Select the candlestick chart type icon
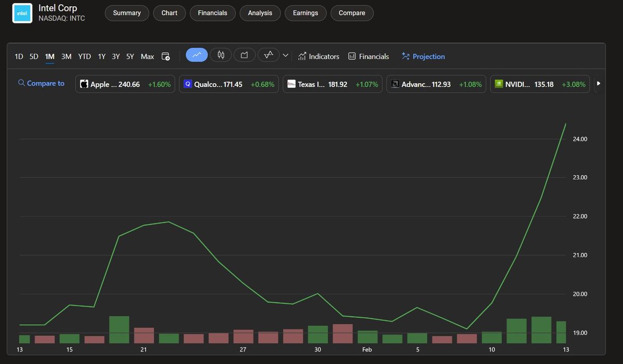The width and height of the screenshot is (623, 364). coord(221,55)
